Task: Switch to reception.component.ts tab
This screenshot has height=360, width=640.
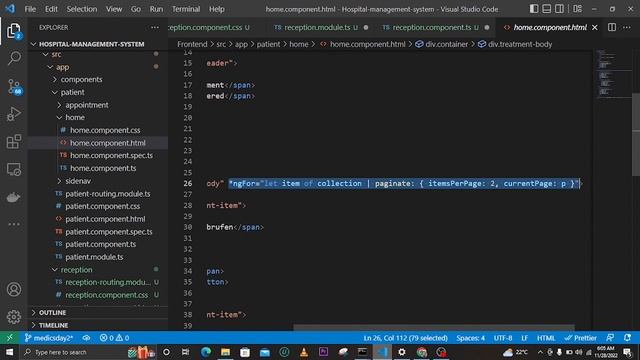Action: tap(435, 27)
